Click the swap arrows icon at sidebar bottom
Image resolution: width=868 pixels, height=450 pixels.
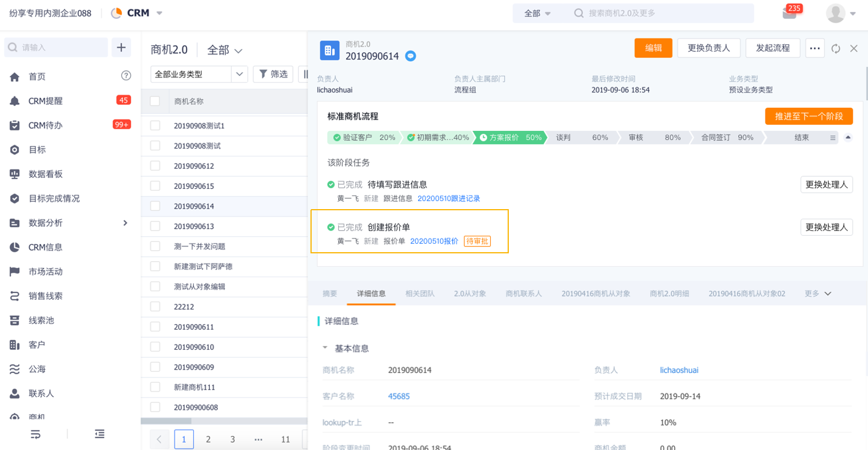35,434
